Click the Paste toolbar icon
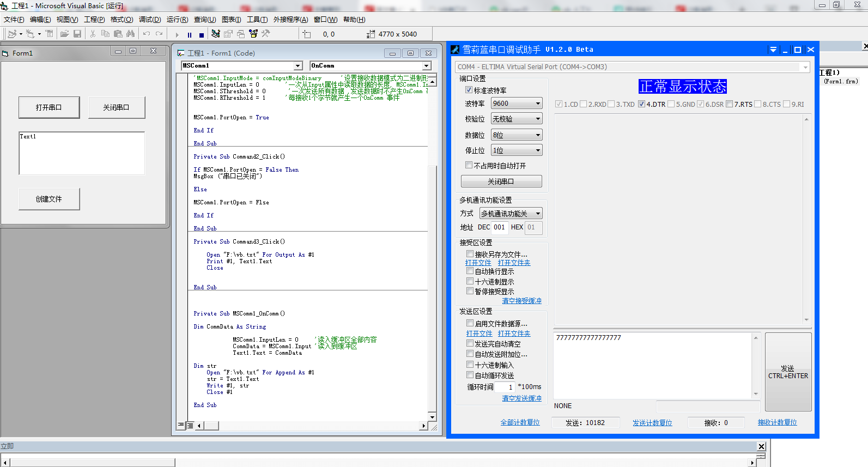The height and width of the screenshot is (467, 868). pos(118,34)
